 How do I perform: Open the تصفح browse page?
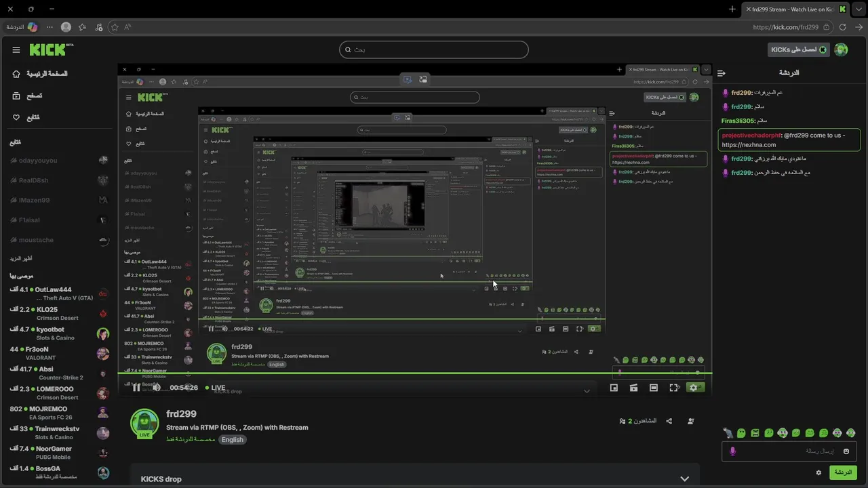27,96
